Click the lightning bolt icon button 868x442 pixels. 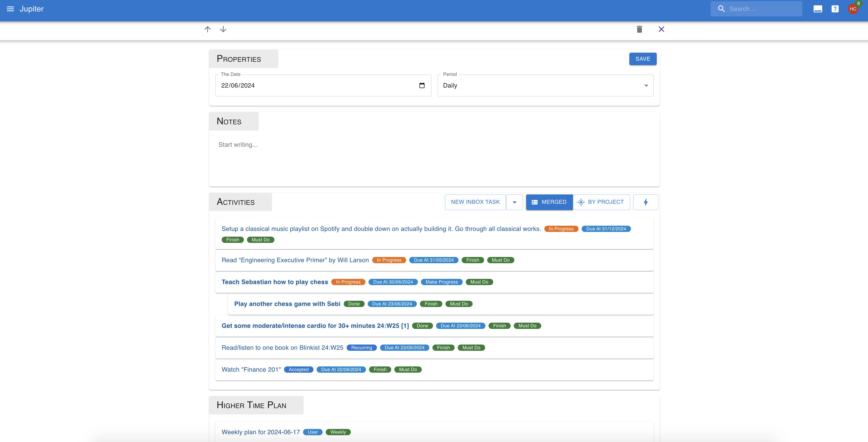point(645,202)
